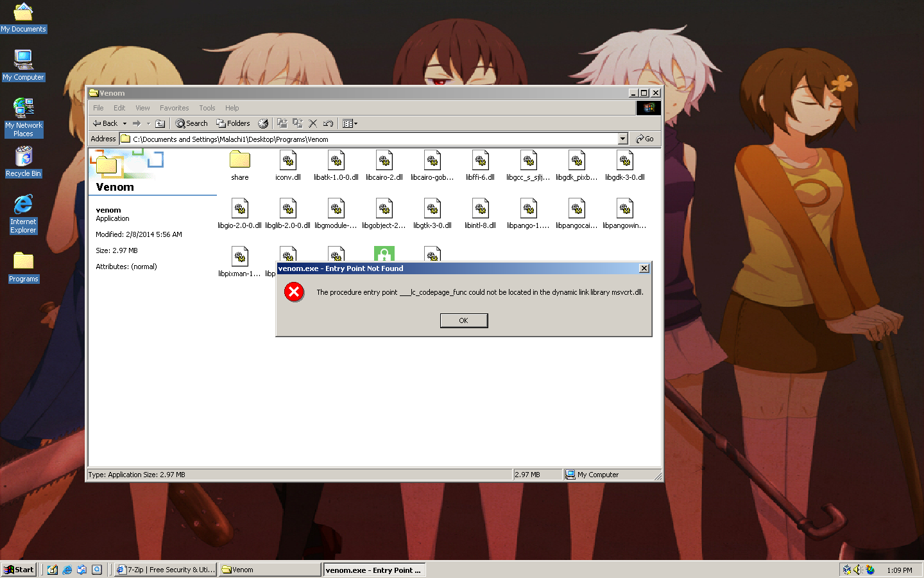Image resolution: width=924 pixels, height=578 pixels.
Task: Open the Help menu
Action: pyautogui.click(x=232, y=108)
